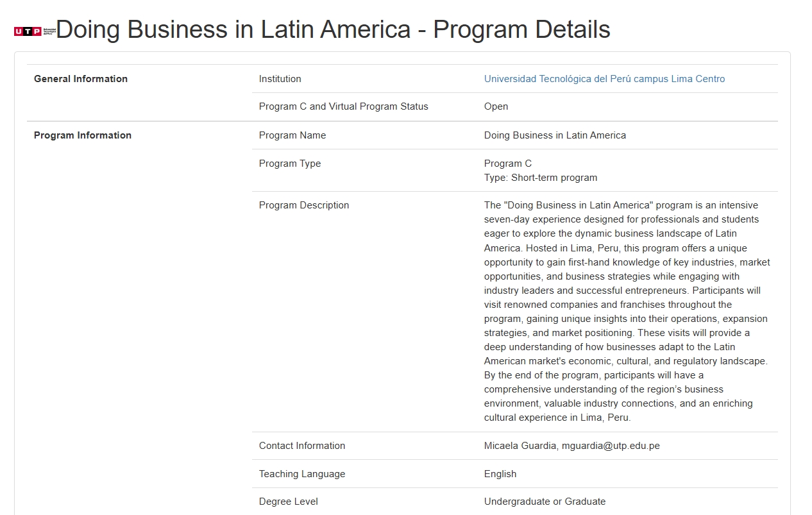Select the Teaching Language field label
Screen dimensions: 812x515
302,474
